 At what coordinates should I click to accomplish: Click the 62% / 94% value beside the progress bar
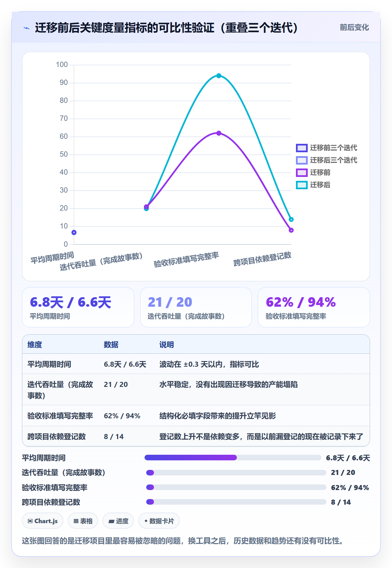tap(350, 488)
